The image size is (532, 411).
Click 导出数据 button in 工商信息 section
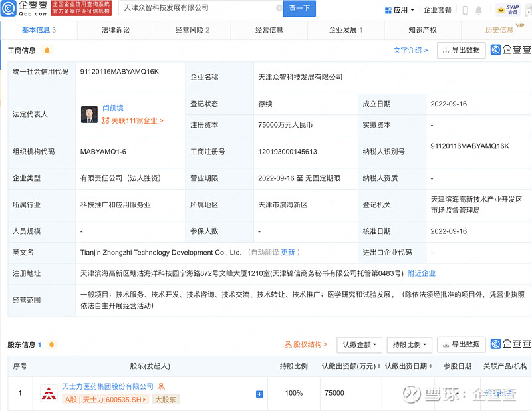461,51
